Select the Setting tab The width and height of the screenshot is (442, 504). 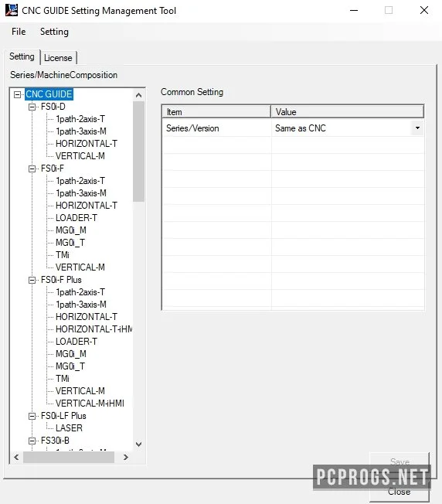(22, 56)
